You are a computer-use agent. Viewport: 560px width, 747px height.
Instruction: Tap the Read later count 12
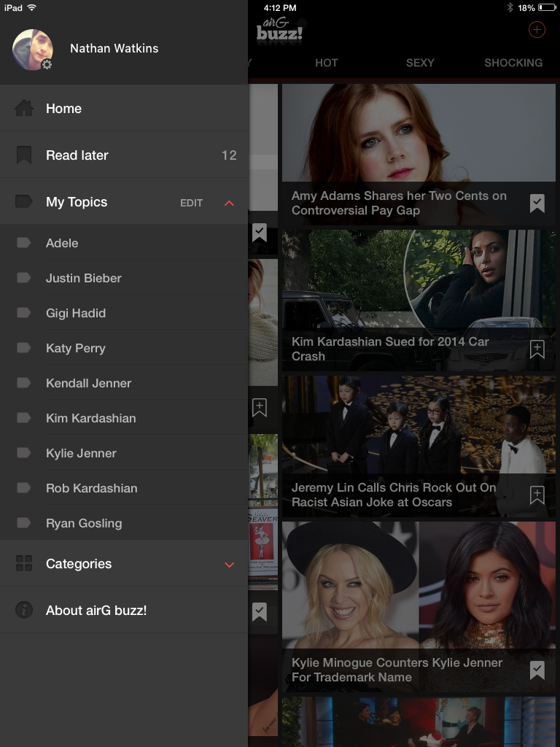pos(229,155)
